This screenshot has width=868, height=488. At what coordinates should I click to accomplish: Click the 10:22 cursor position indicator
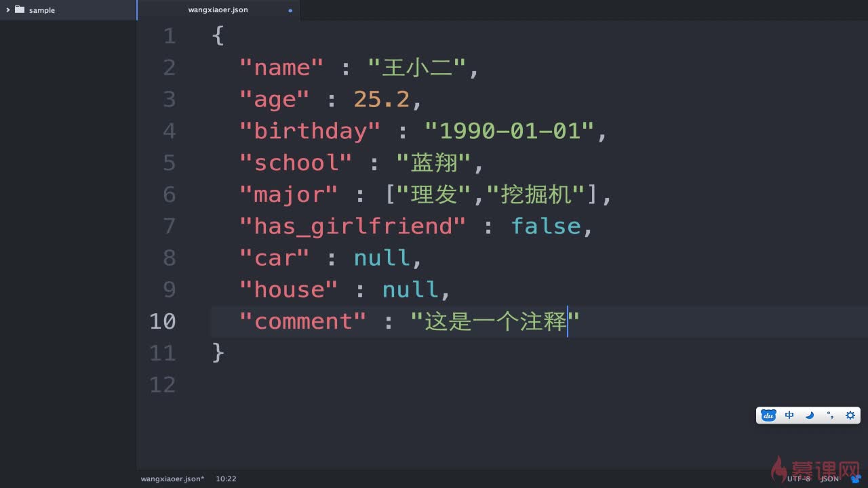[x=226, y=479]
